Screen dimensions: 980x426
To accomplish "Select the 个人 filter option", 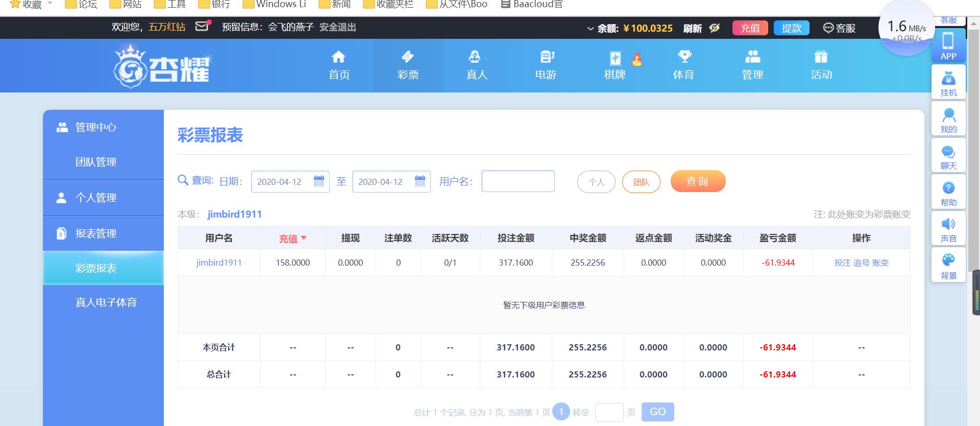I will tap(596, 182).
